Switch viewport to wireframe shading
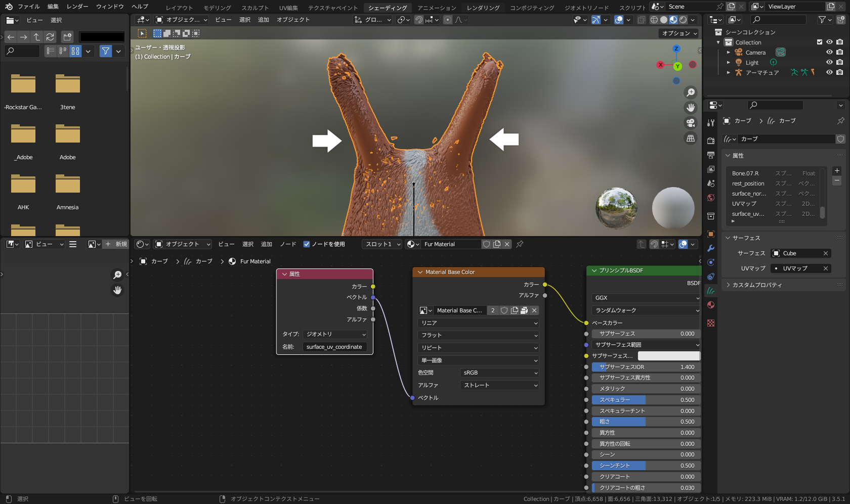The image size is (850, 504). [x=654, y=20]
